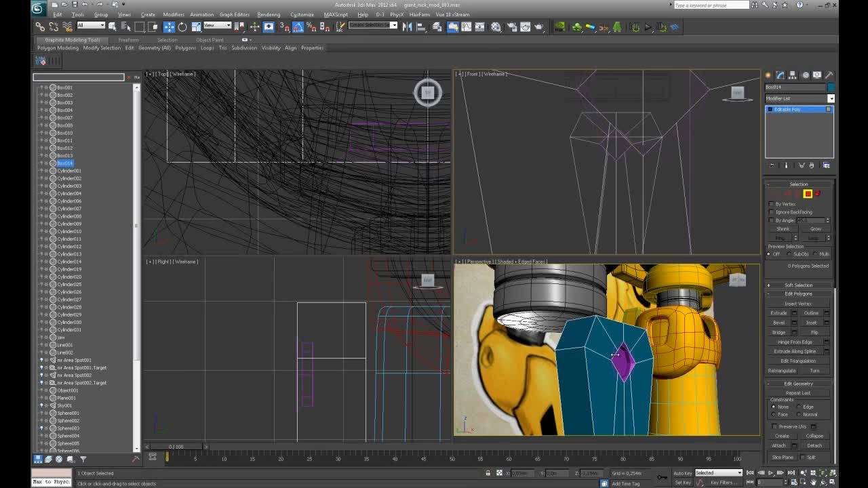Image resolution: width=868 pixels, height=488 pixels.
Task: Open the Rendering menu
Action: click(269, 14)
